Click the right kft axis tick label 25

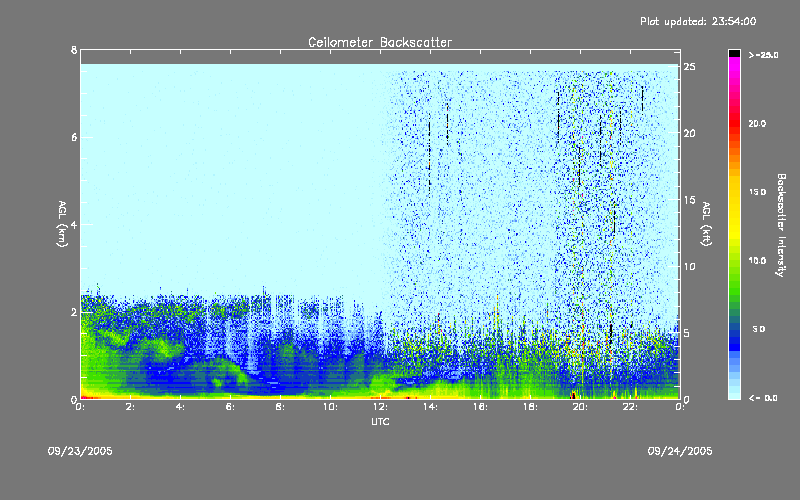[x=690, y=67]
